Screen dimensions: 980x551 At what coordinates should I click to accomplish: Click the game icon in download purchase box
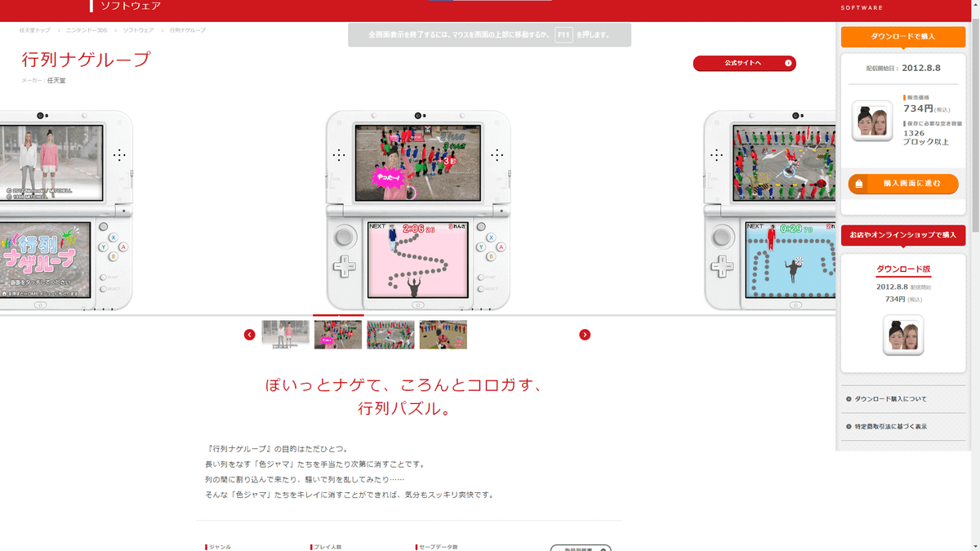pyautogui.click(x=872, y=121)
